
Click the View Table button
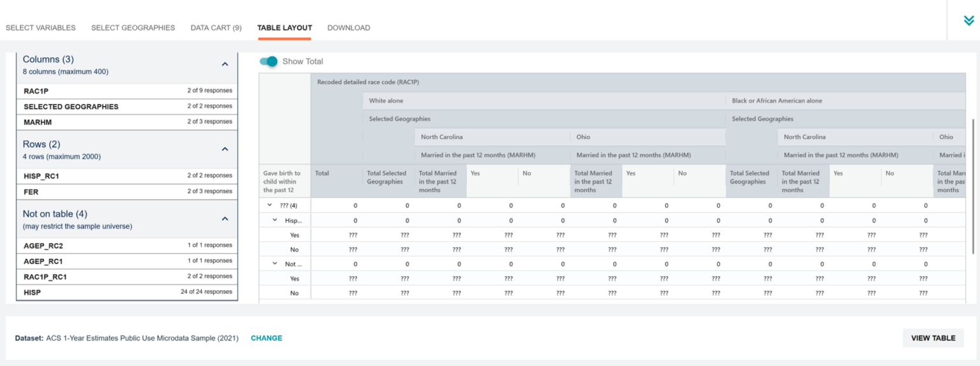(932, 338)
